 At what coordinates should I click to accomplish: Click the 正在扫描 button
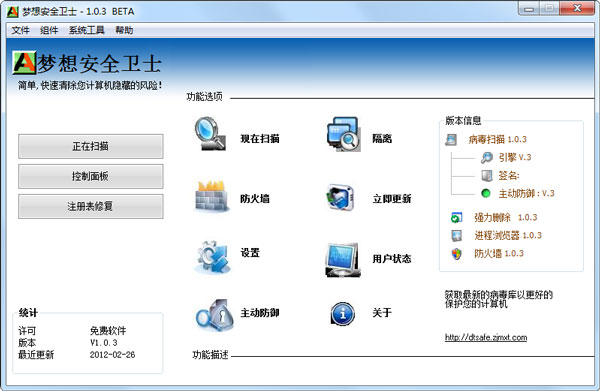pos(91,146)
